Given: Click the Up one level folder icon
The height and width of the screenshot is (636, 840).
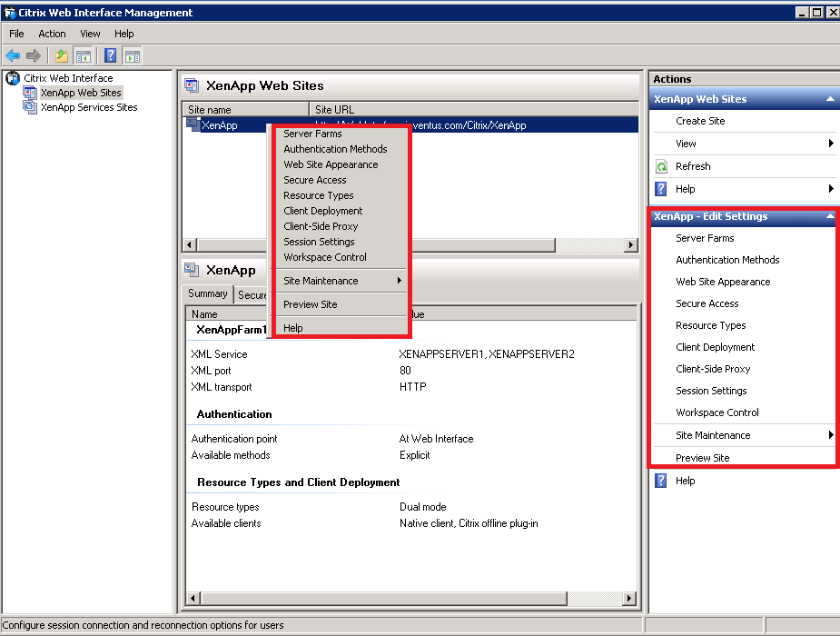Looking at the screenshot, I should coord(62,55).
